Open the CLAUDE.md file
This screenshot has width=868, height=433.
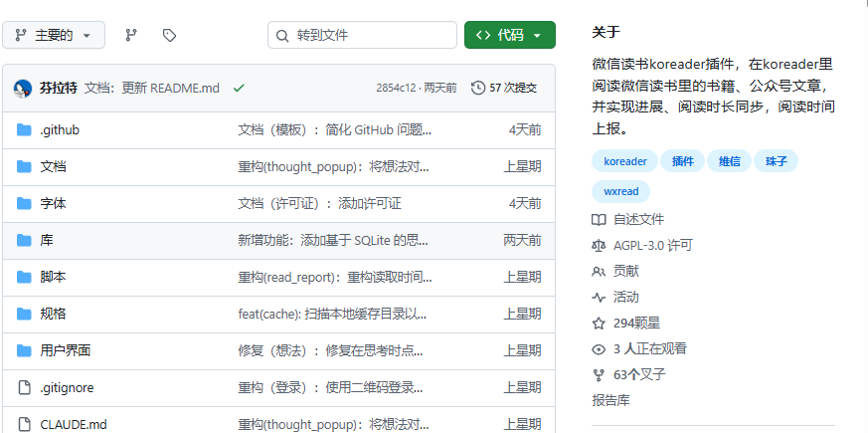(x=74, y=425)
